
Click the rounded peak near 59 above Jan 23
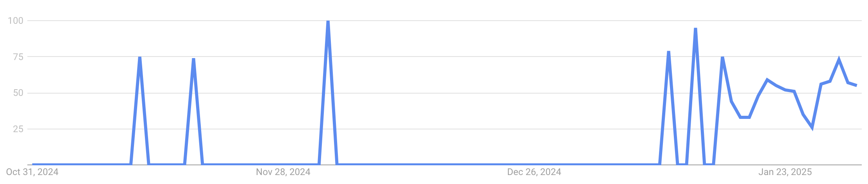(x=767, y=80)
